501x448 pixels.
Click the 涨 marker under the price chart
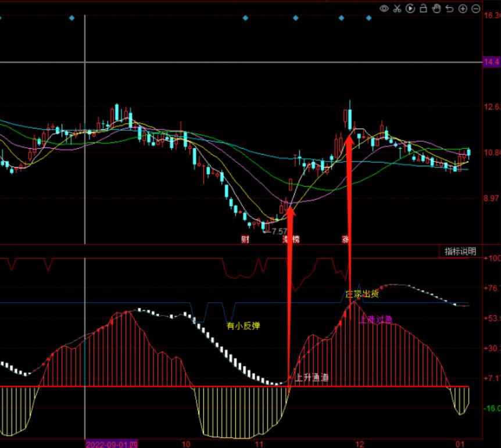346,239
